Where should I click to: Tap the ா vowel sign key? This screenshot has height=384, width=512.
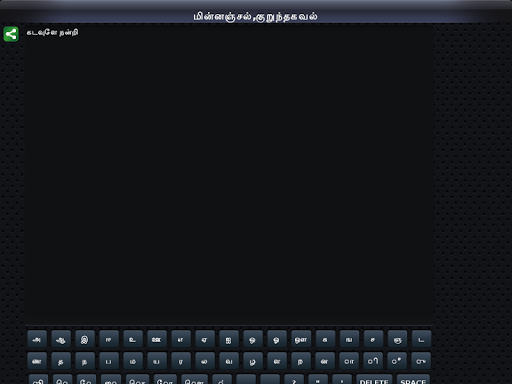point(349,361)
